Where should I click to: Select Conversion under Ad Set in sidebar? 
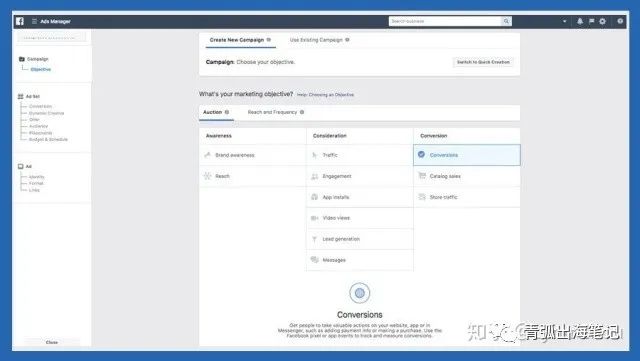click(40, 106)
